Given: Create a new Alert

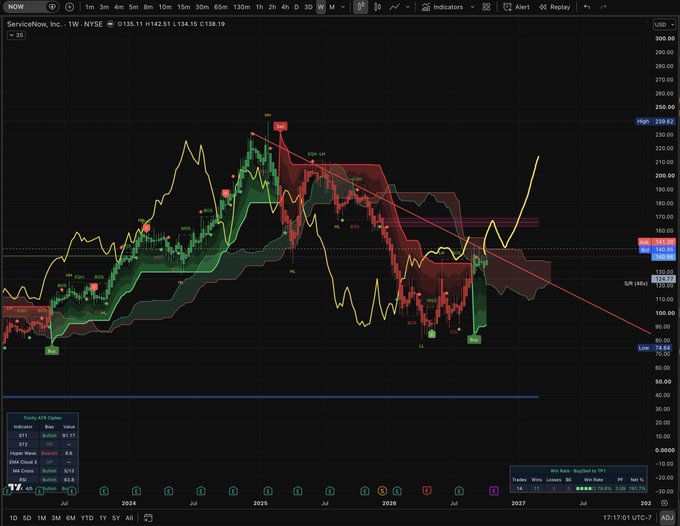Looking at the screenshot, I should pos(516,7).
